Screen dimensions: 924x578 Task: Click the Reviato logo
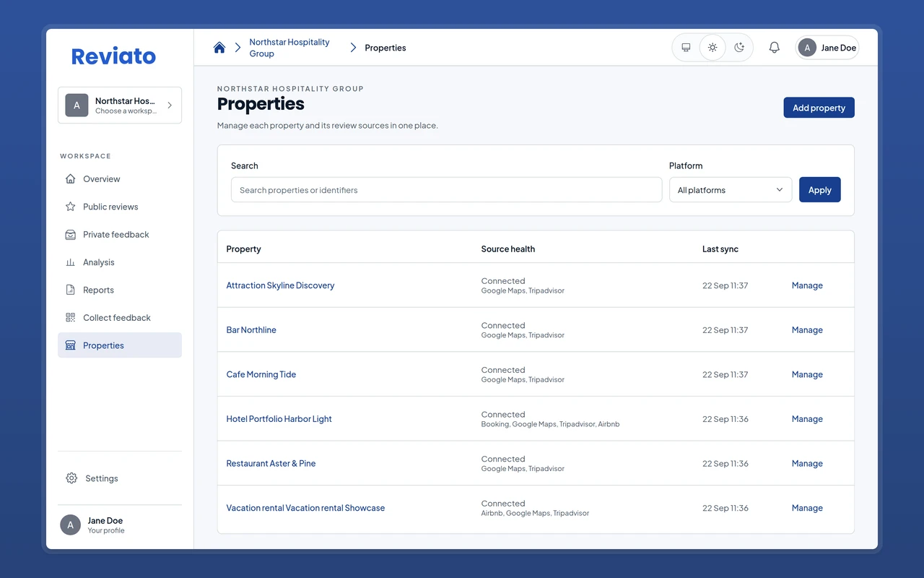coord(113,56)
